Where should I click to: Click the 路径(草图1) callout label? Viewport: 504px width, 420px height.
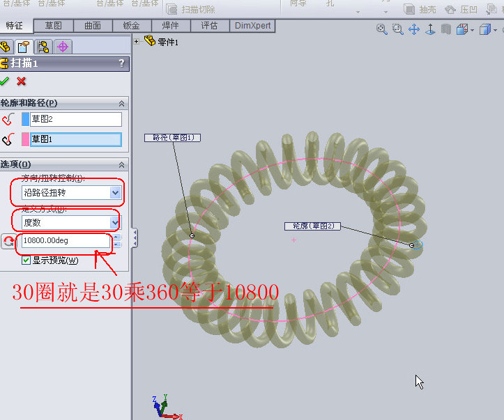(x=172, y=138)
